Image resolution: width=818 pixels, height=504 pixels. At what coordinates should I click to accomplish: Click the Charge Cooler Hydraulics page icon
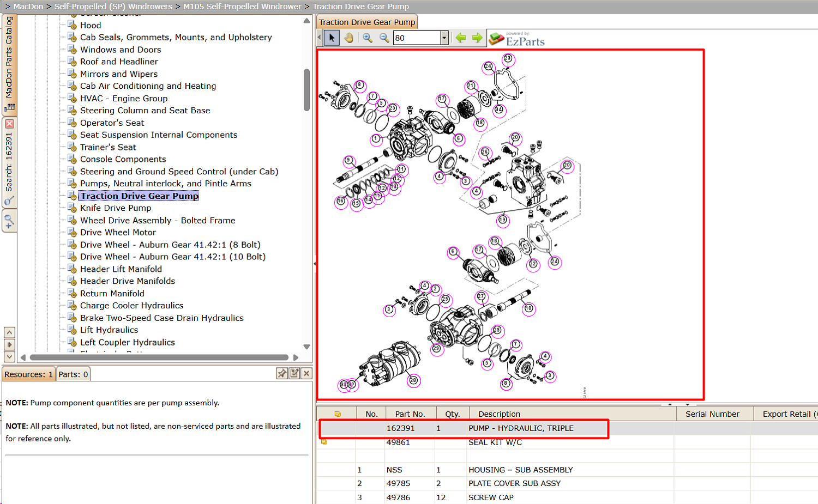click(72, 306)
